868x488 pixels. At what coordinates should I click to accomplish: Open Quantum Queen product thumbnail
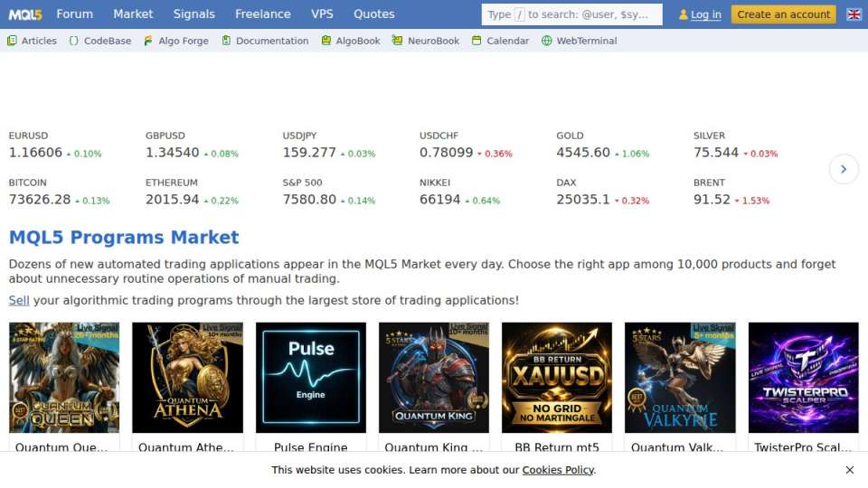[x=64, y=378]
